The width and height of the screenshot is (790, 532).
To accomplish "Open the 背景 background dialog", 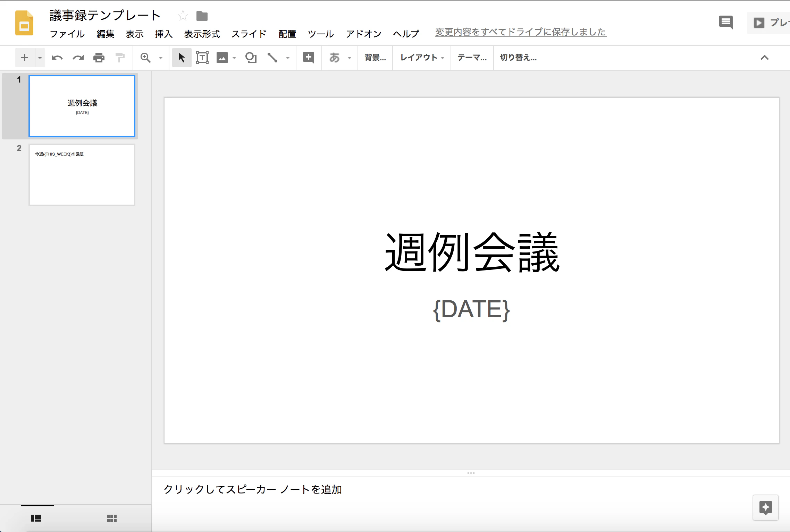I will [375, 58].
